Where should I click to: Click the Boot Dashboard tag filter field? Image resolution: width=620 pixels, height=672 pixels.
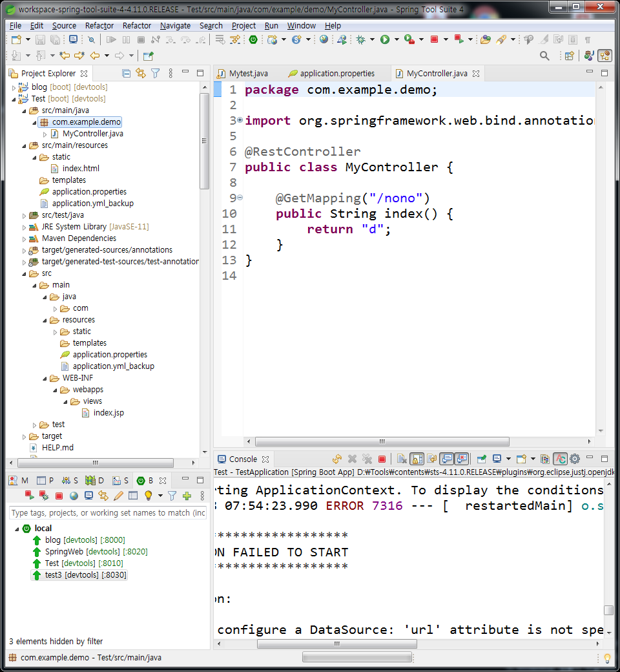108,513
